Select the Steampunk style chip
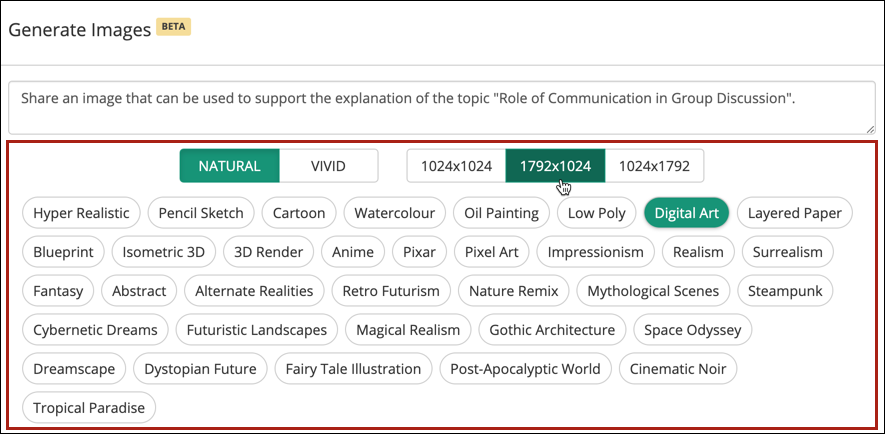Image resolution: width=885 pixels, height=434 pixels. coord(785,291)
